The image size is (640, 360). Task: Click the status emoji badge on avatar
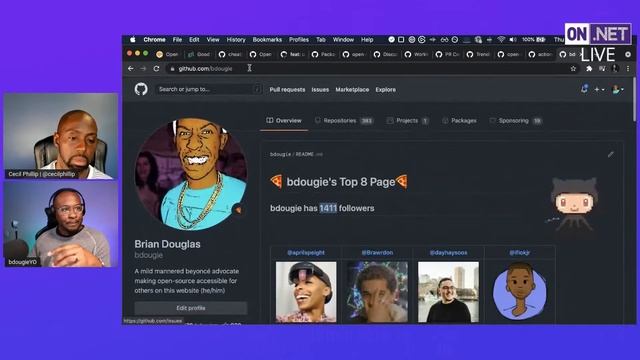click(x=238, y=210)
